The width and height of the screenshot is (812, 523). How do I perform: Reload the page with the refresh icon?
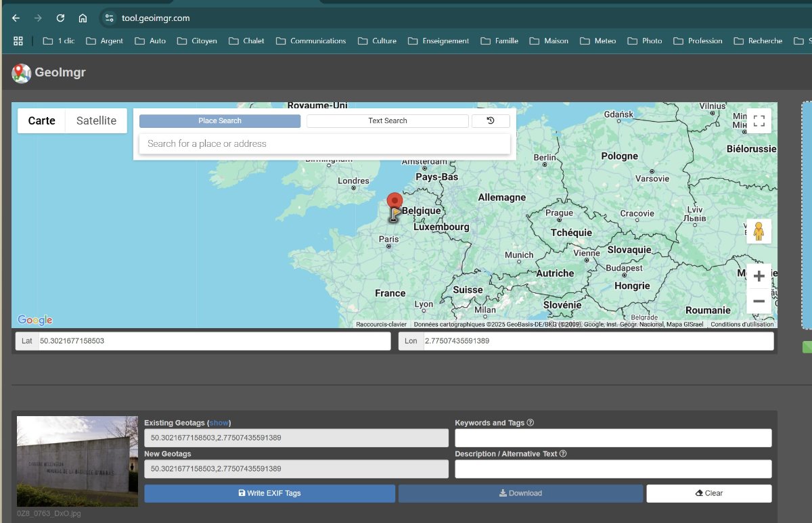[x=60, y=18]
